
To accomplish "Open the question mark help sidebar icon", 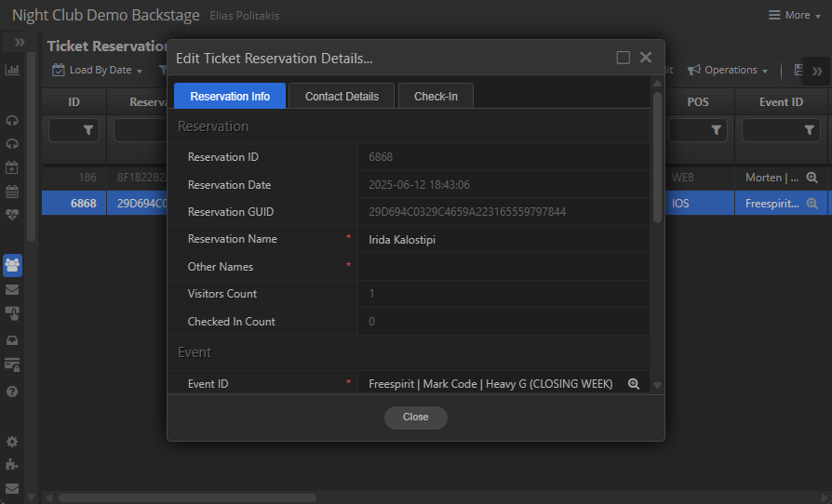I will pos(12,391).
